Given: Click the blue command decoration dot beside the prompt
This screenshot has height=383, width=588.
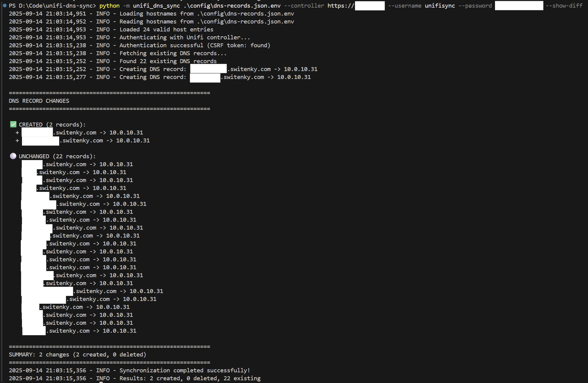Looking at the screenshot, I should (4, 5).
